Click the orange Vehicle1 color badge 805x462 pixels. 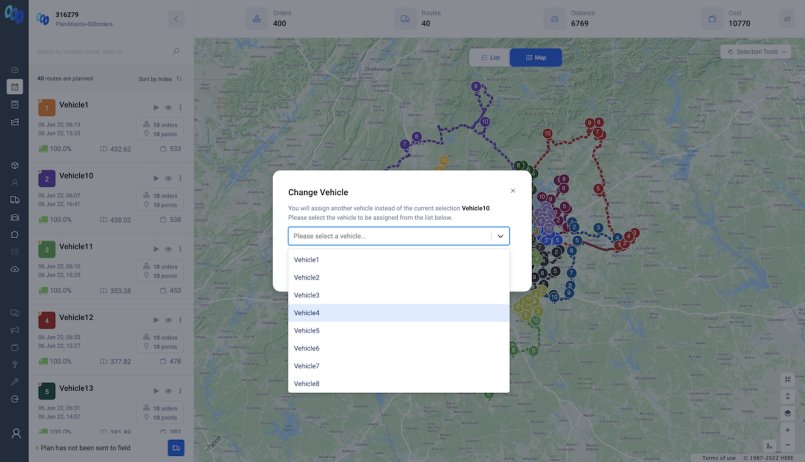46,107
